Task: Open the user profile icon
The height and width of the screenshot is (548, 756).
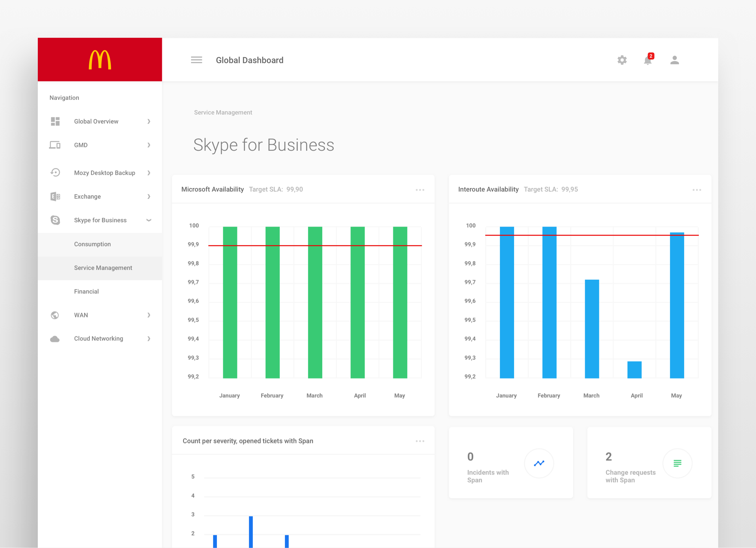Action: (x=674, y=60)
